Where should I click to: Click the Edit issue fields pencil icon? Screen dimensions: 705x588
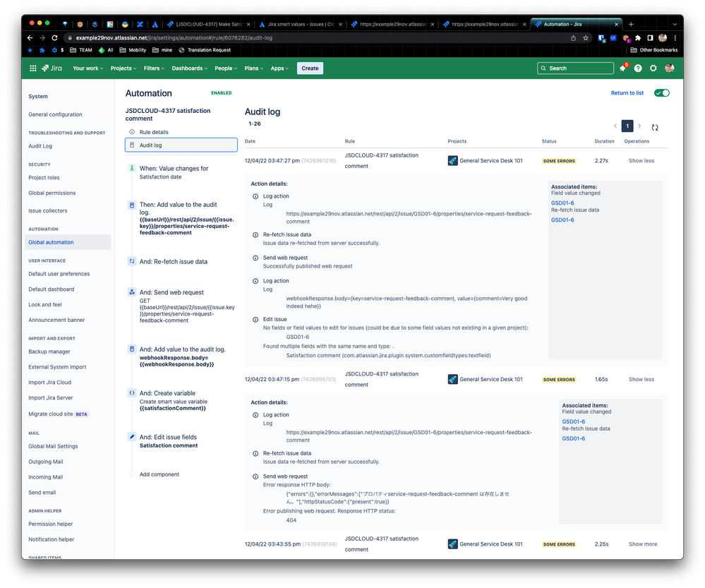pyautogui.click(x=132, y=436)
